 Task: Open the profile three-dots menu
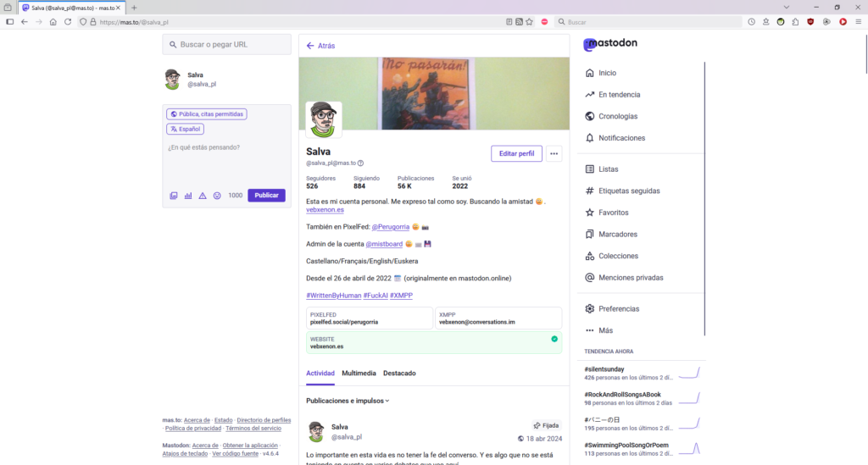pos(554,153)
